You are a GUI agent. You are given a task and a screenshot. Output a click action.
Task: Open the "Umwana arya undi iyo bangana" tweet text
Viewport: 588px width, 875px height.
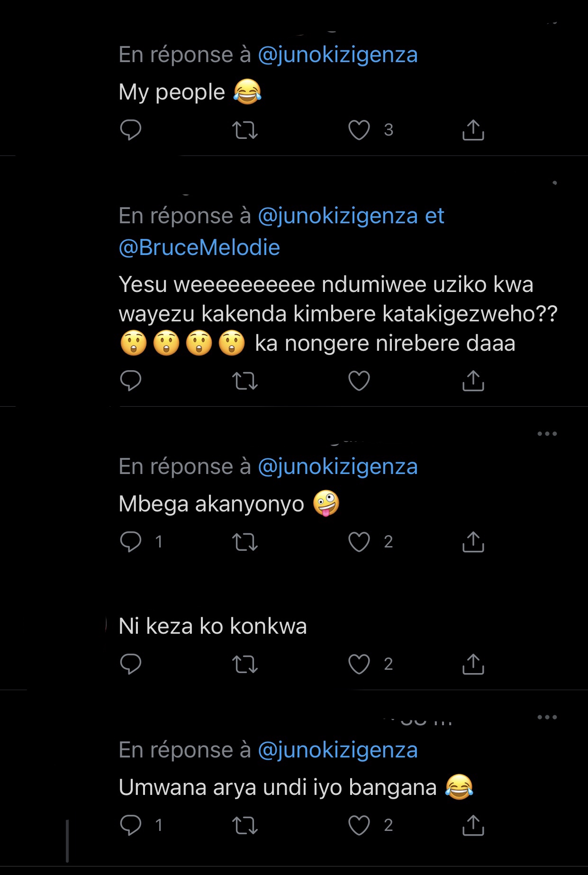(x=278, y=787)
